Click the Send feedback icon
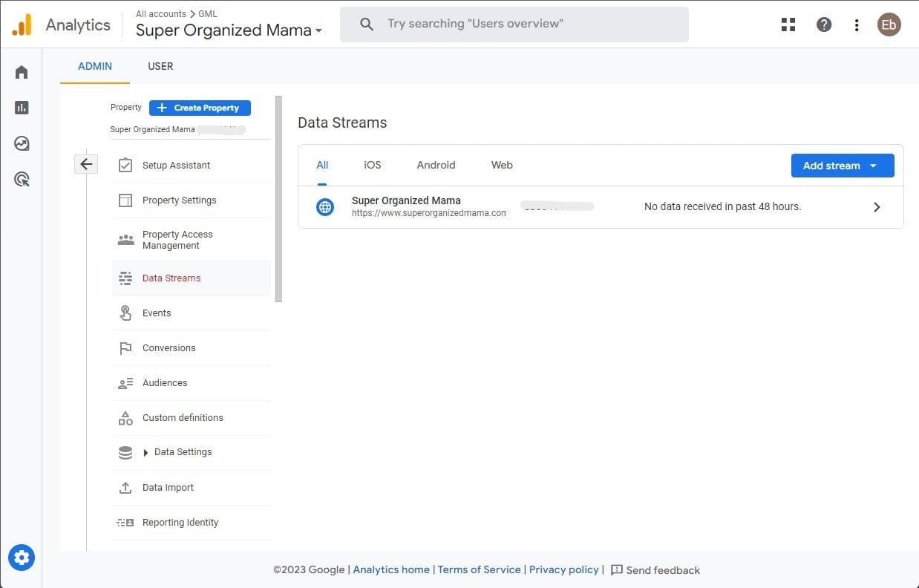 (x=616, y=570)
